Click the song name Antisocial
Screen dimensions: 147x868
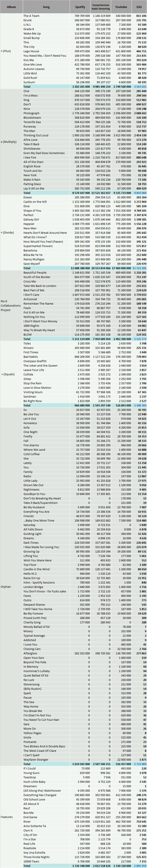pyautogui.click(x=30, y=299)
